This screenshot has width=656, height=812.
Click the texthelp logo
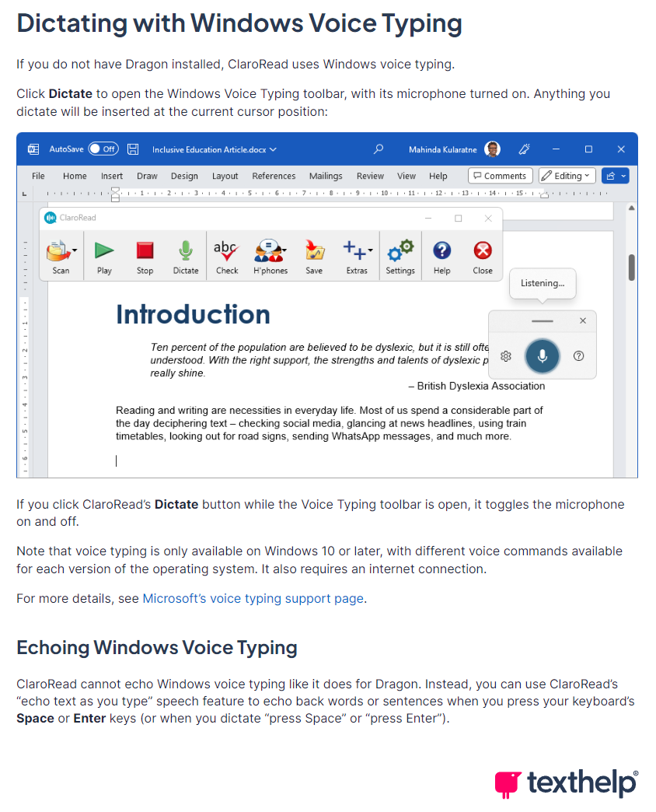coord(567,783)
